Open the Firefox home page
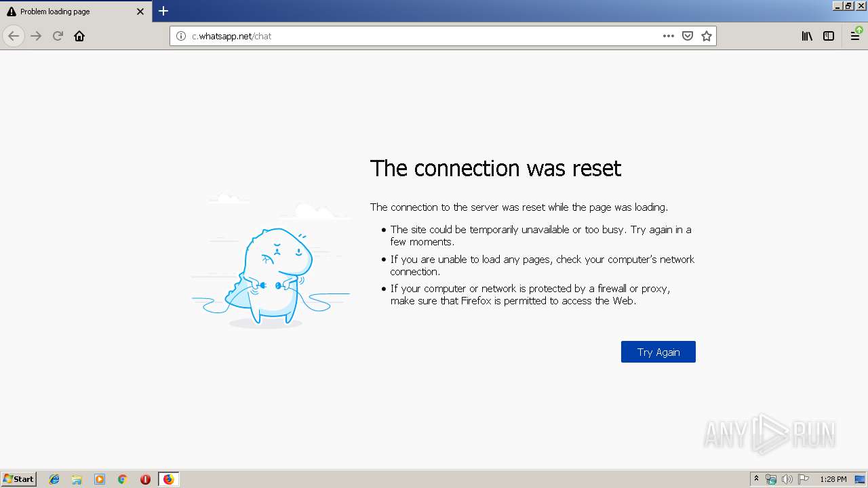The height and width of the screenshot is (488, 868). point(79,36)
